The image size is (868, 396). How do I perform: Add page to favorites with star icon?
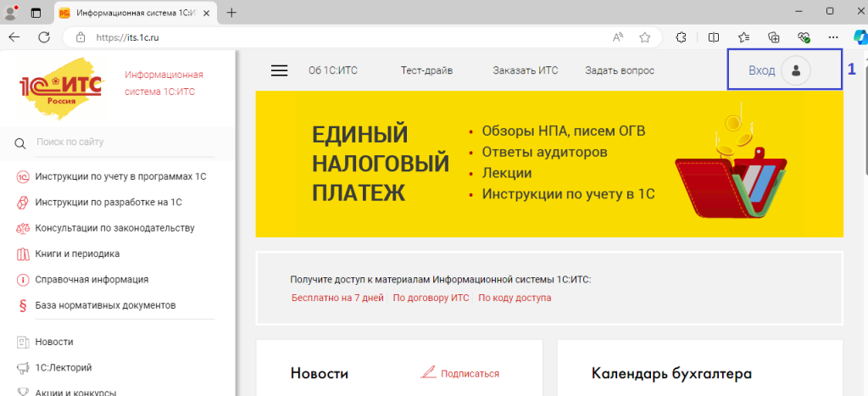pyautogui.click(x=645, y=37)
